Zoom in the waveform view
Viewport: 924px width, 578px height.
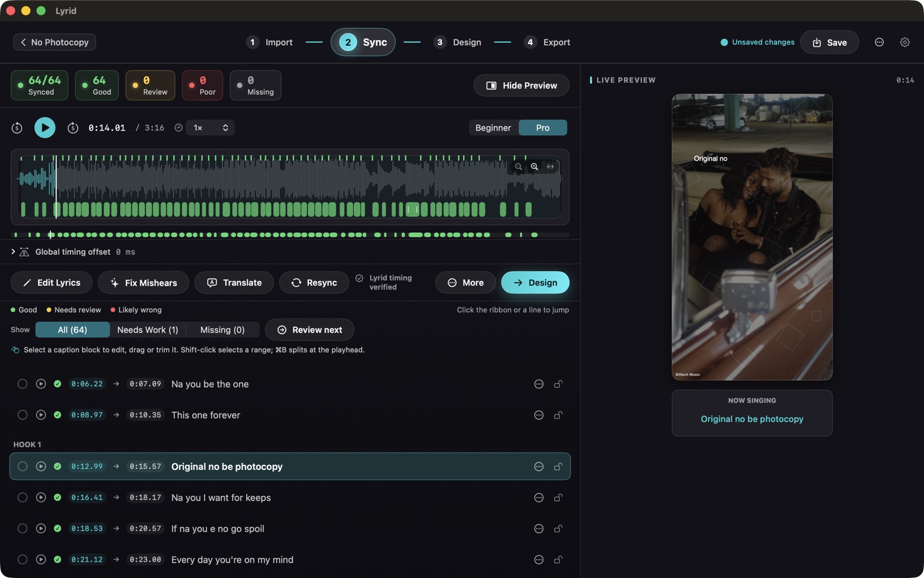tap(535, 166)
